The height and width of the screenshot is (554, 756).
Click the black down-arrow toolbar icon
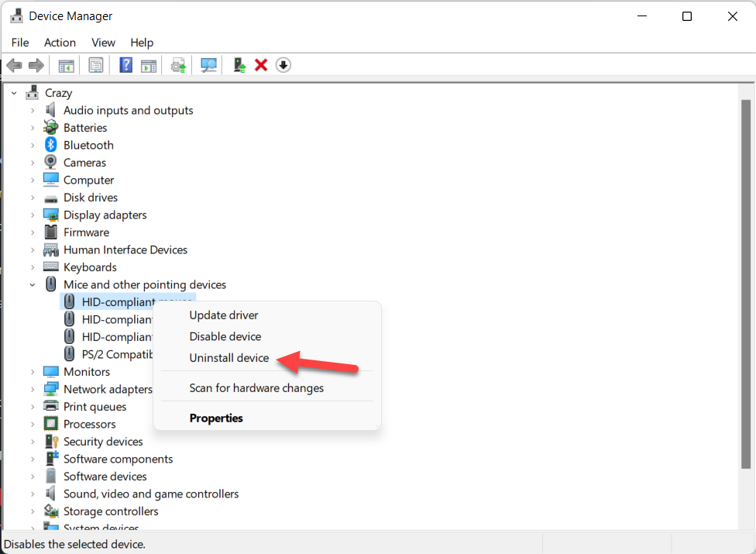click(283, 65)
